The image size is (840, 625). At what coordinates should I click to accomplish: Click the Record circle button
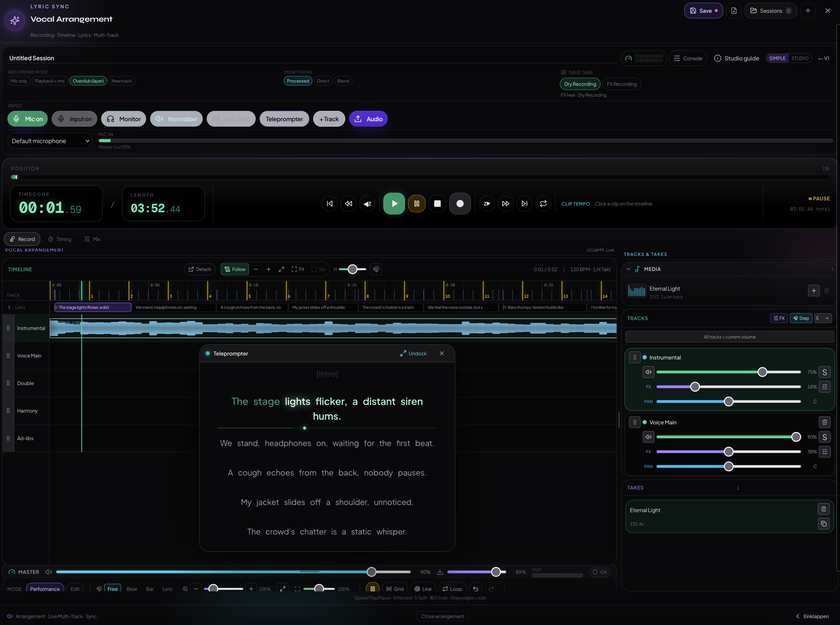click(x=460, y=204)
